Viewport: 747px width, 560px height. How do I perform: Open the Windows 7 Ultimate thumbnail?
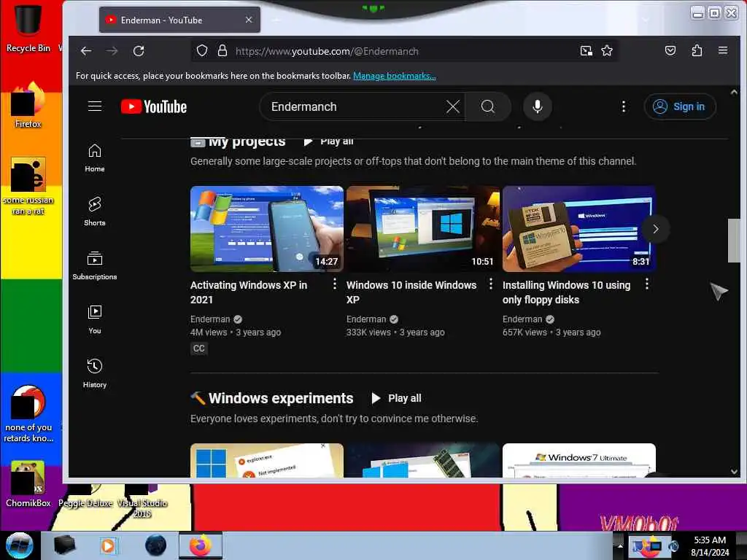(x=579, y=461)
